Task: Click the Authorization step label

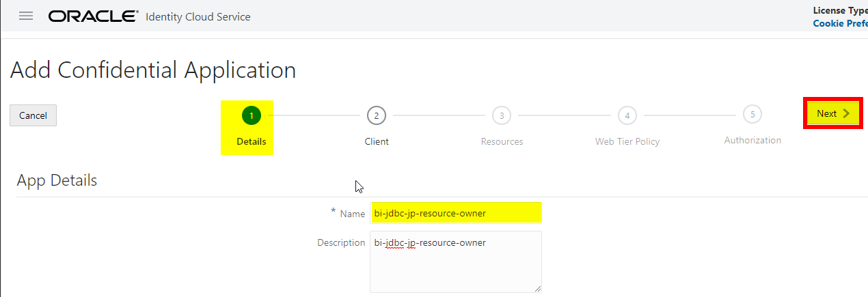Action: pyautogui.click(x=752, y=140)
